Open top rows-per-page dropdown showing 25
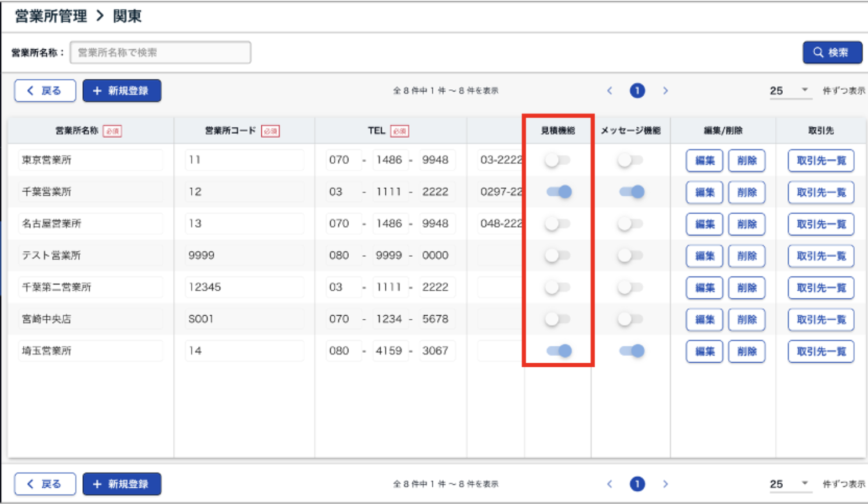 coord(789,90)
